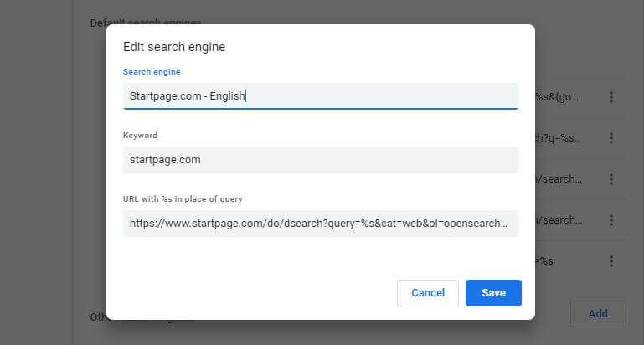The width and height of the screenshot is (644, 345).
Task: Click the 'URL with %s in place of query' label
Action: point(183,199)
